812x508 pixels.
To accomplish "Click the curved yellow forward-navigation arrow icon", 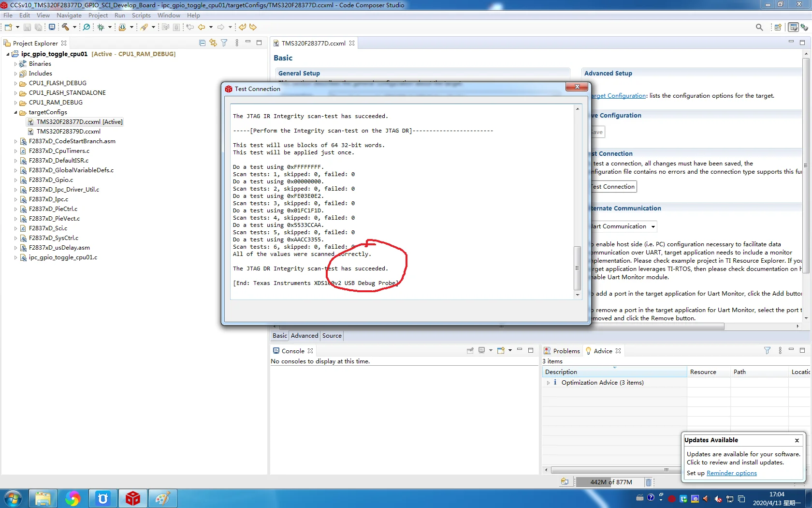I will [x=253, y=27].
